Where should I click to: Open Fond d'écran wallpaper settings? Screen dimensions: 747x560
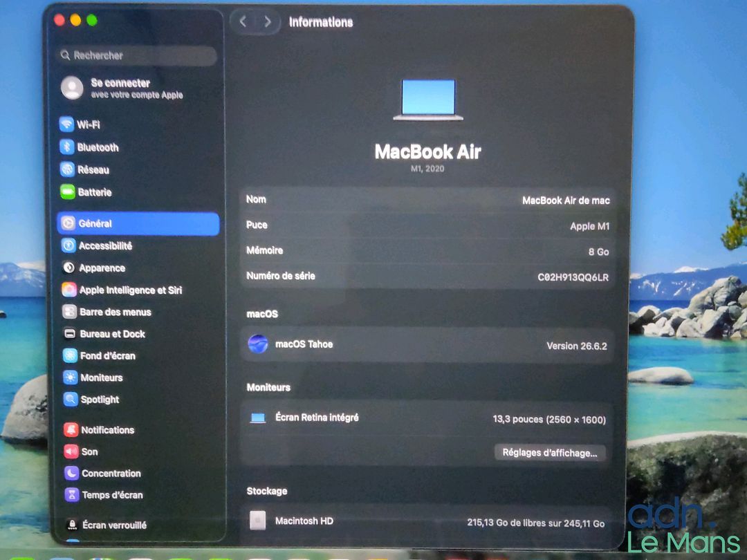99,356
